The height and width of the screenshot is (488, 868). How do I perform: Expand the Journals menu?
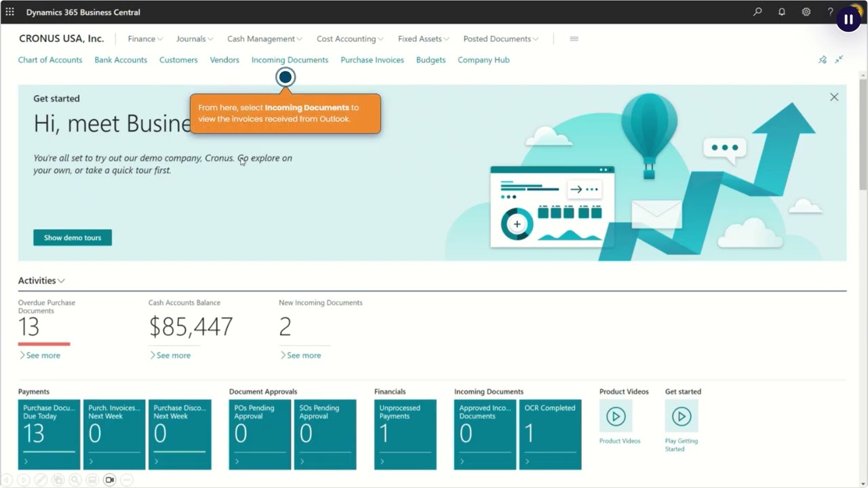[x=195, y=39]
